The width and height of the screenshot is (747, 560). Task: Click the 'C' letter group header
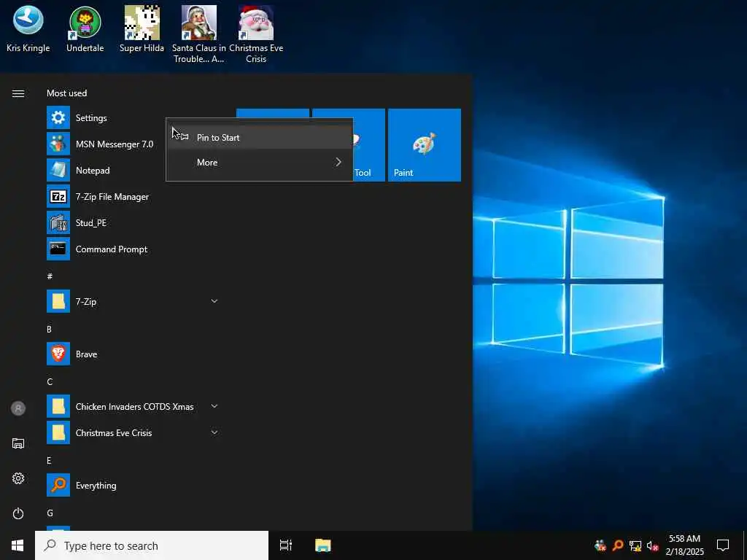pos(50,381)
